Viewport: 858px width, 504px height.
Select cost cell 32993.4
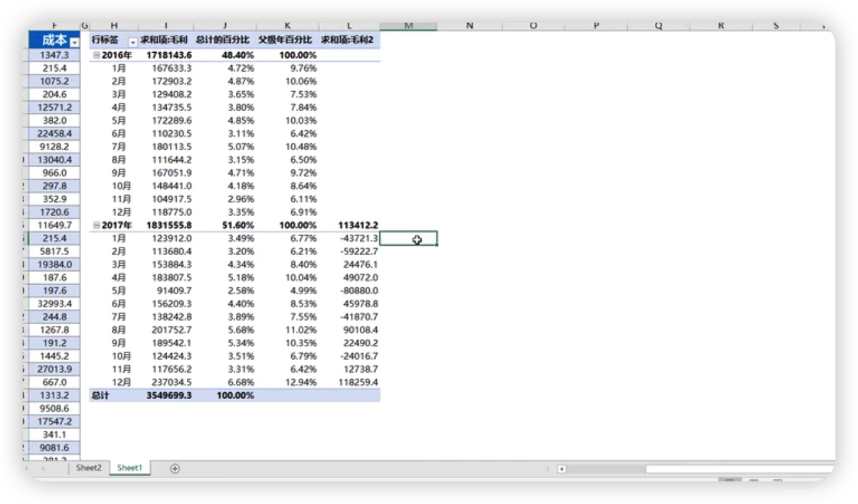[x=55, y=304]
